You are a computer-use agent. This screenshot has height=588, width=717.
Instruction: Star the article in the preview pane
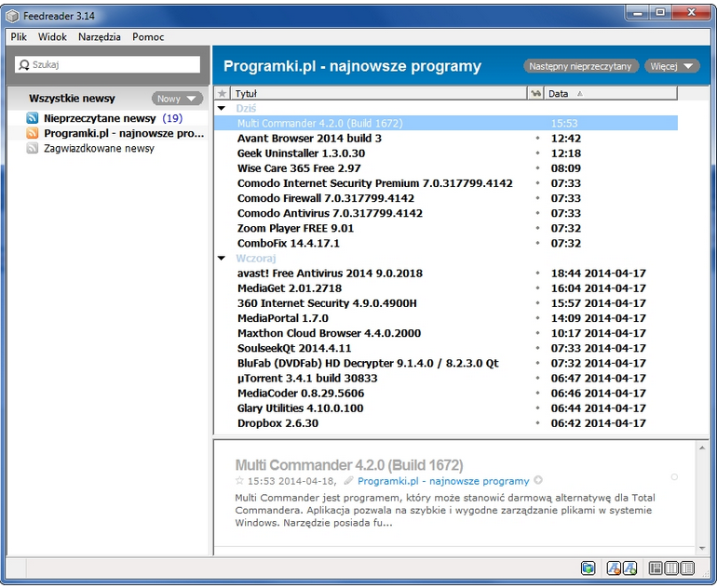(x=239, y=481)
